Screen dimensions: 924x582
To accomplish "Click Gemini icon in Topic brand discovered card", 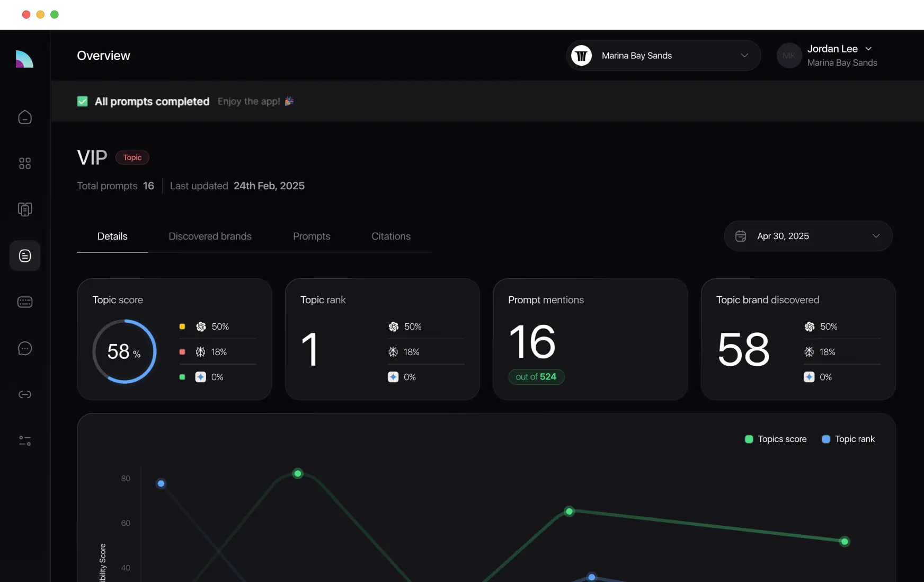I will 809,377.
